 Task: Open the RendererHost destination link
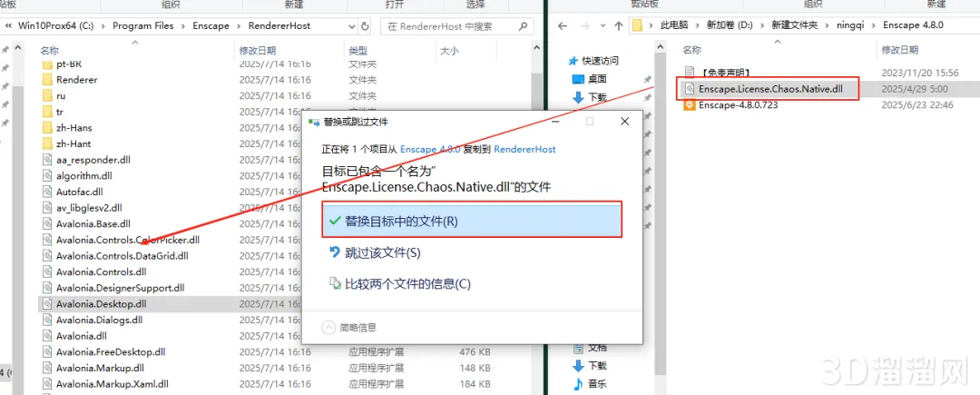pos(524,150)
